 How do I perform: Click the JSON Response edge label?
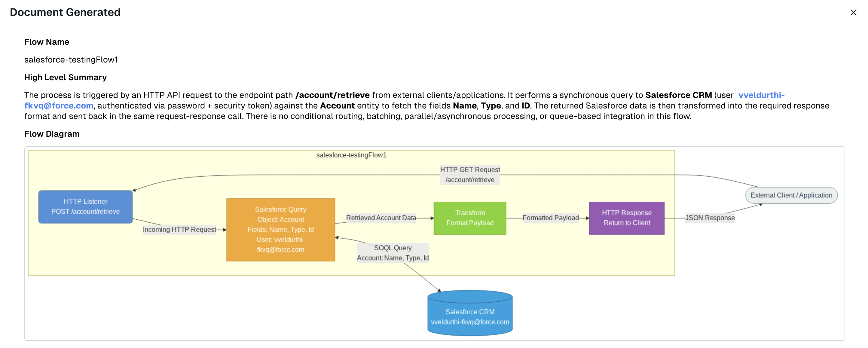[x=710, y=218]
